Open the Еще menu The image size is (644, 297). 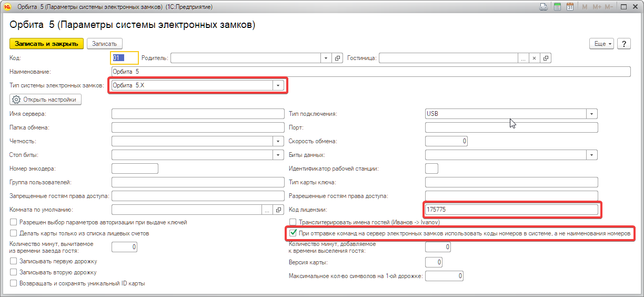click(x=603, y=44)
